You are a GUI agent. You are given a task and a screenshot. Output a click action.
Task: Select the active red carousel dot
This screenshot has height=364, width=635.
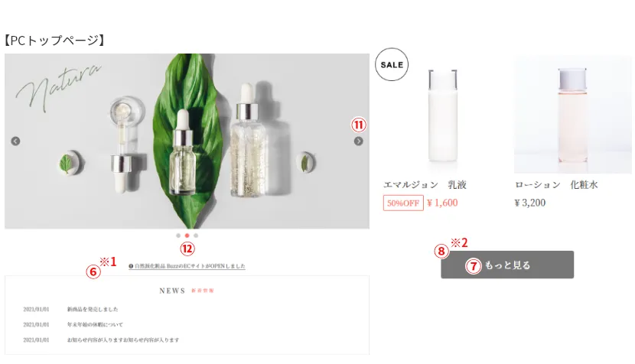pos(187,236)
